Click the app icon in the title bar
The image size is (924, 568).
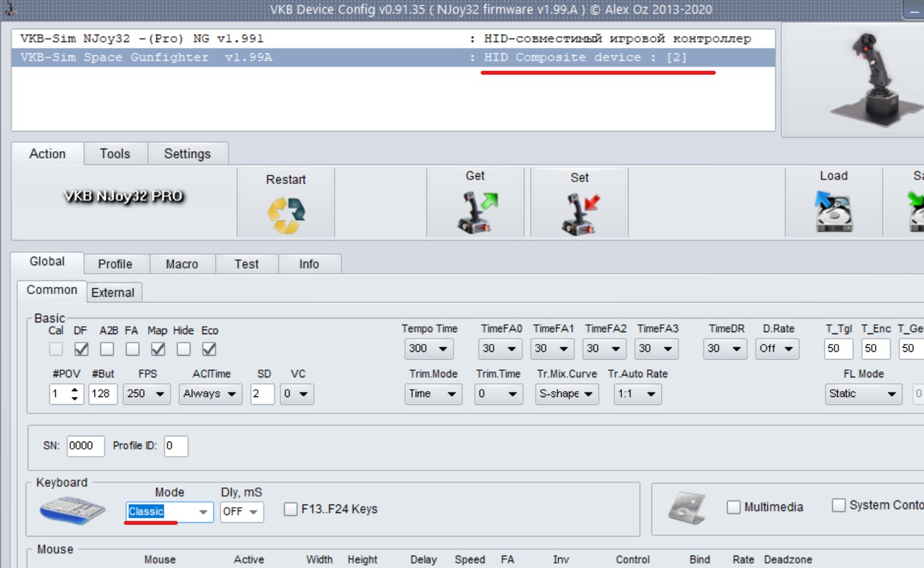pyautogui.click(x=10, y=9)
